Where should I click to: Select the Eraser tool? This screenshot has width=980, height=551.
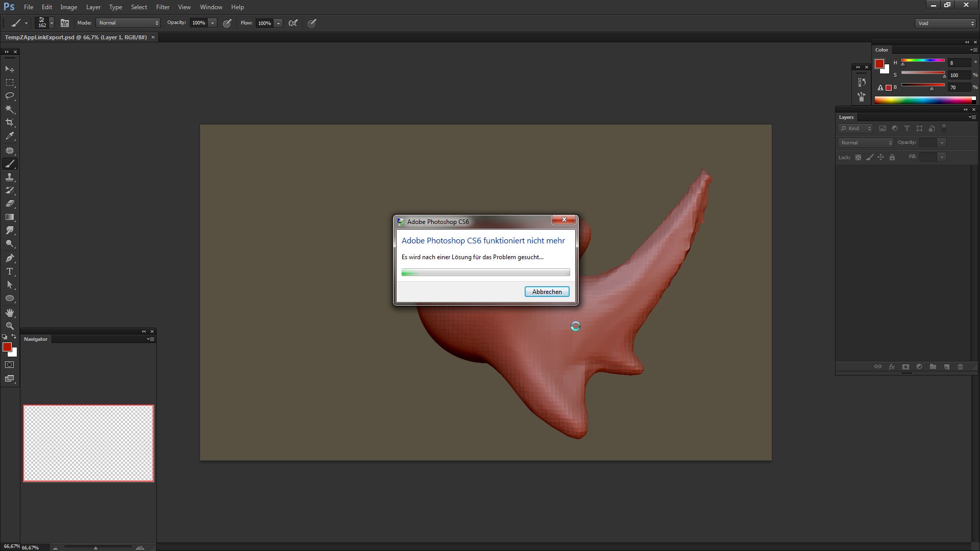click(10, 204)
